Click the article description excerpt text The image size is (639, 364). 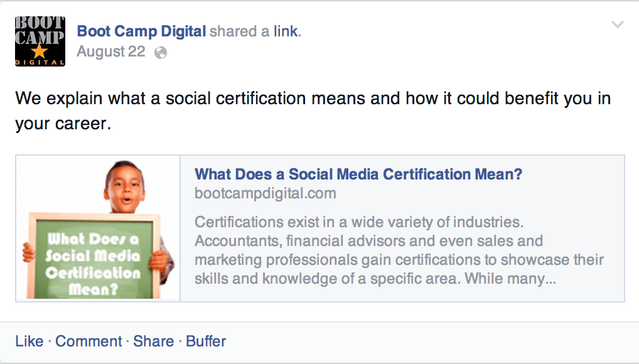[x=399, y=250]
